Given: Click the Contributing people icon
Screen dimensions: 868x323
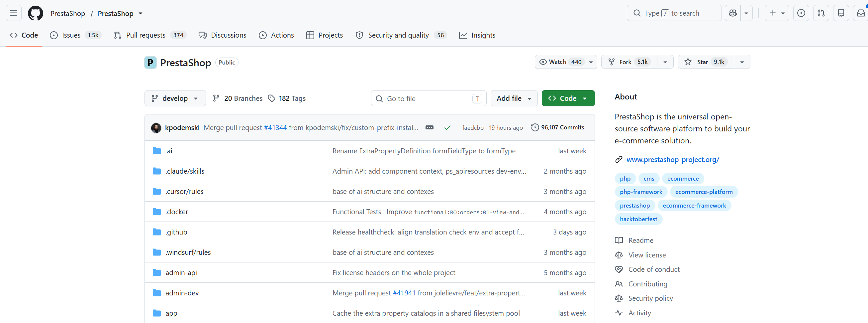Looking at the screenshot, I should [x=619, y=284].
